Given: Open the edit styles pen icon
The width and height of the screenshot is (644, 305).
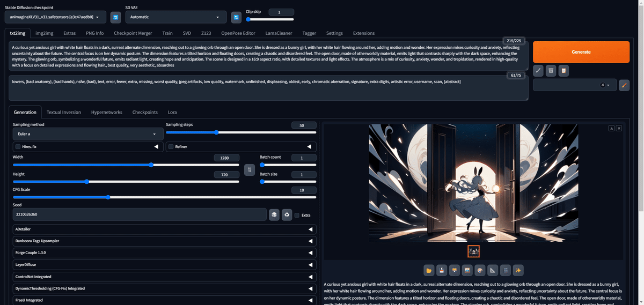Looking at the screenshot, I should [x=624, y=85].
